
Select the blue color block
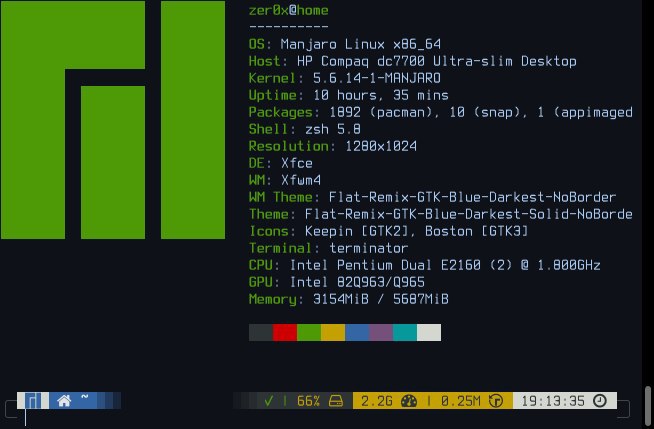point(357,332)
